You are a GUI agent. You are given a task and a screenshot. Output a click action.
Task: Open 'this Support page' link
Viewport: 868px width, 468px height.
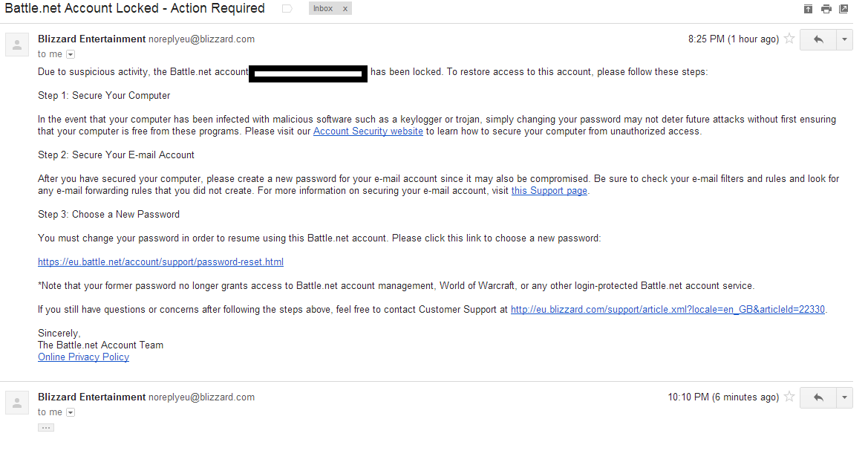[549, 190]
